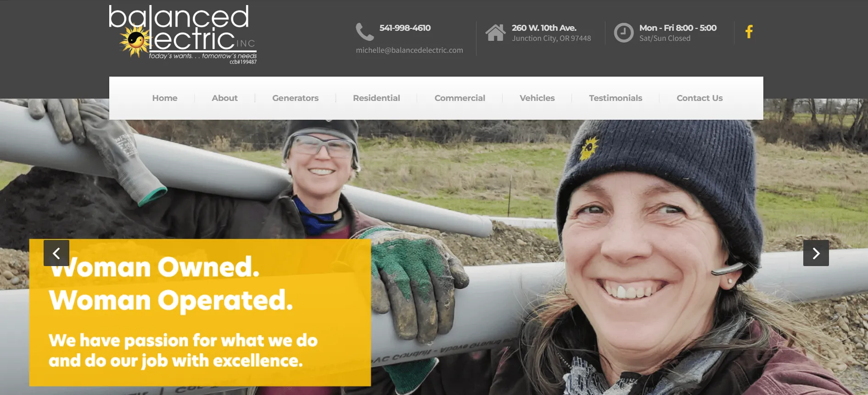The height and width of the screenshot is (395, 868).
Task: Click the michelle@balancedelectric.com email link
Action: click(409, 50)
